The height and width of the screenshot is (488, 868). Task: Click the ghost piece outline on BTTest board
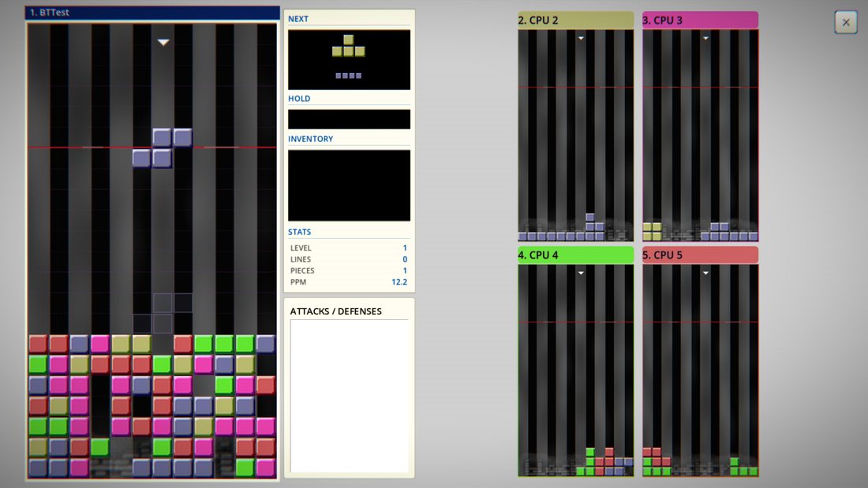[163, 313]
